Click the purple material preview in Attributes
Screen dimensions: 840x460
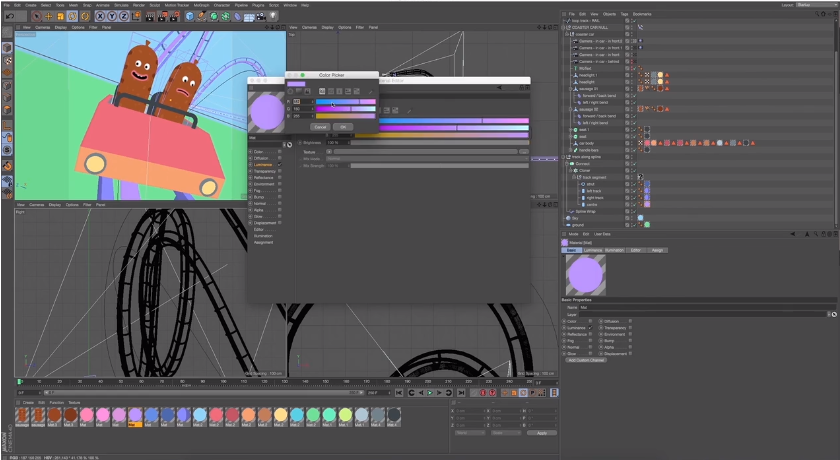point(586,275)
